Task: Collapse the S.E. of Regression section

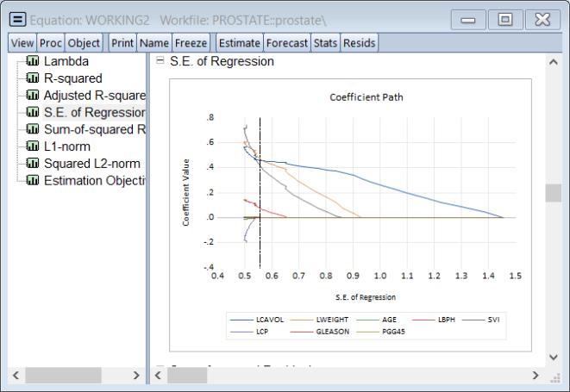Action: coord(160,61)
